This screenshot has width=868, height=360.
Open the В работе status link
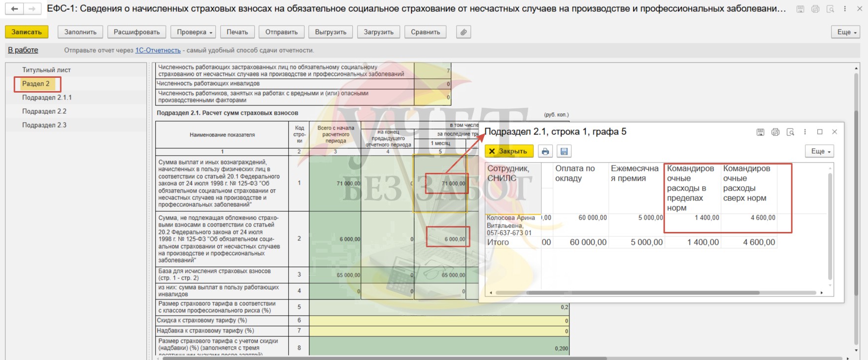coord(23,50)
